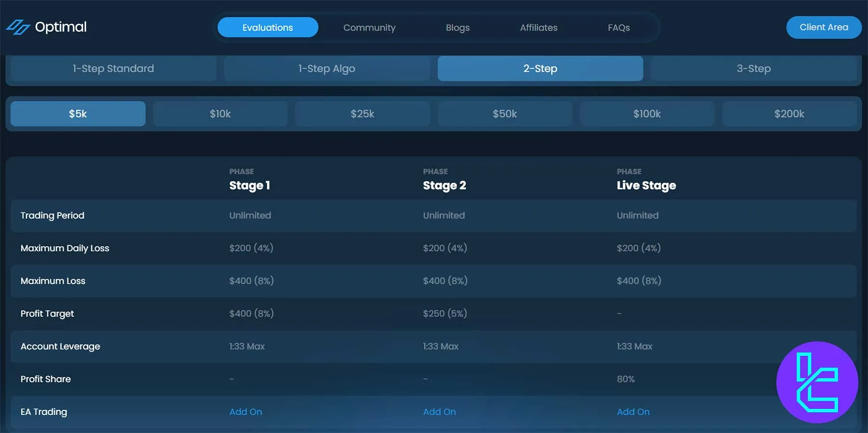Go to the Community page
This screenshot has height=433, width=868.
pyautogui.click(x=369, y=27)
